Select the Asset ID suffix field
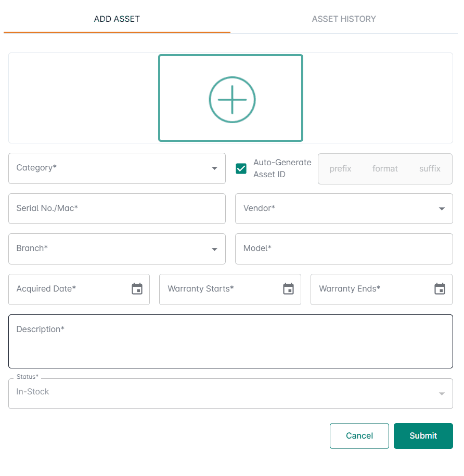This screenshot has height=476, width=464. click(430, 169)
